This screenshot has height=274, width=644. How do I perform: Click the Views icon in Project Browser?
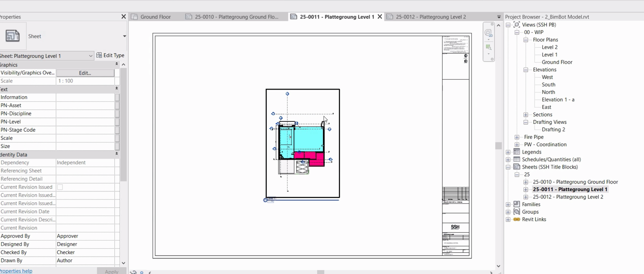[x=517, y=24]
